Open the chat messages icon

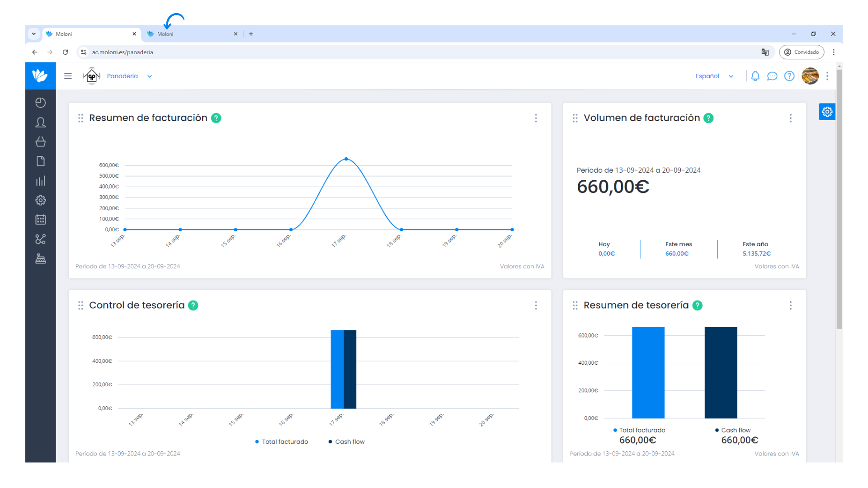tap(772, 76)
